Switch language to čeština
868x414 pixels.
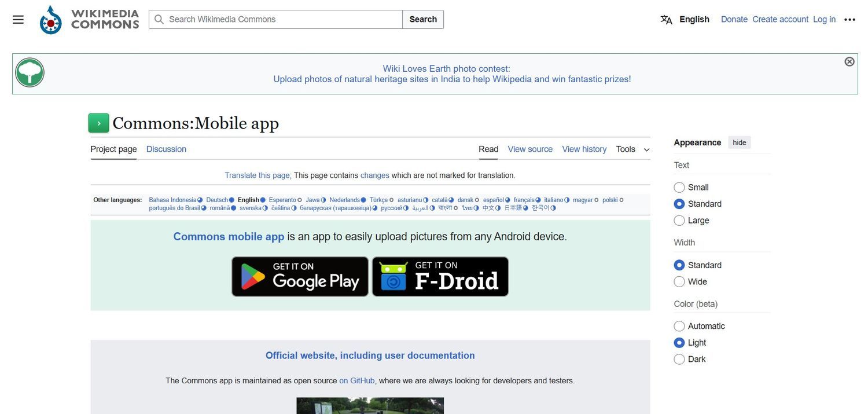[281, 208]
